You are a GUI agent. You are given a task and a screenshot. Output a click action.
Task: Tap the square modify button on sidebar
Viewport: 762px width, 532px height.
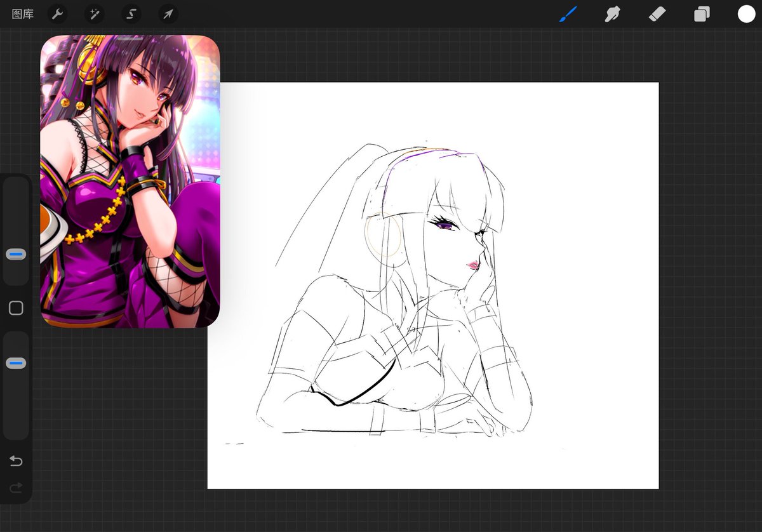(16, 309)
